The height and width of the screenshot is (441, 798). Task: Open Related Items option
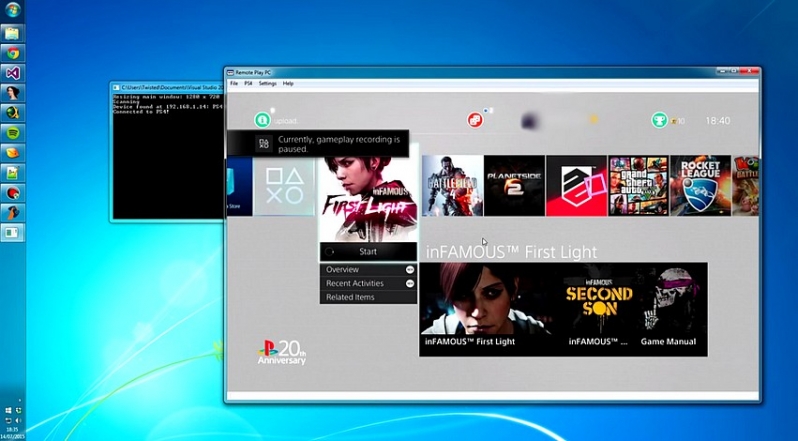point(368,297)
